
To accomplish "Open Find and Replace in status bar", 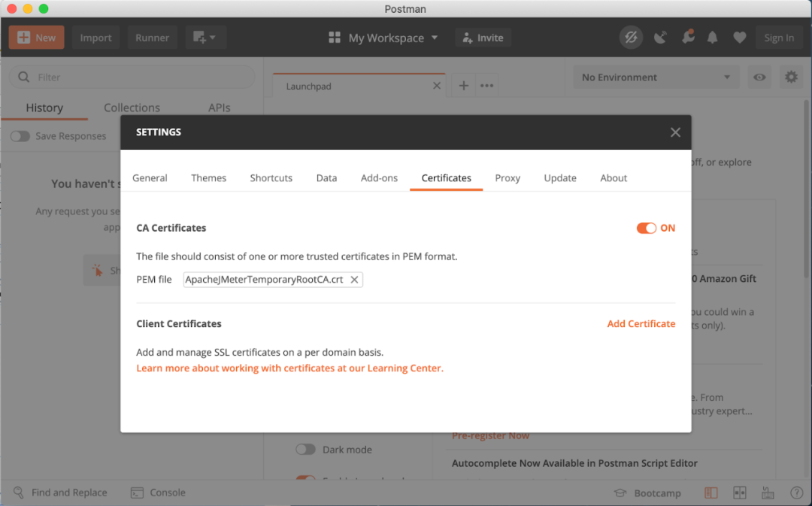I will pos(60,492).
